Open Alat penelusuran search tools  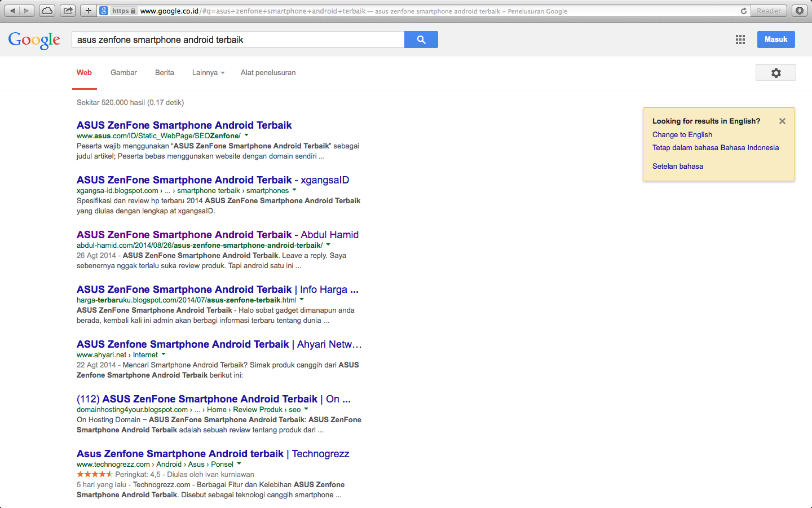(x=268, y=73)
